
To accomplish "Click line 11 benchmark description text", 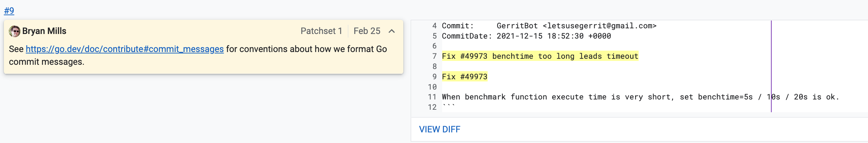I will 640,97.
